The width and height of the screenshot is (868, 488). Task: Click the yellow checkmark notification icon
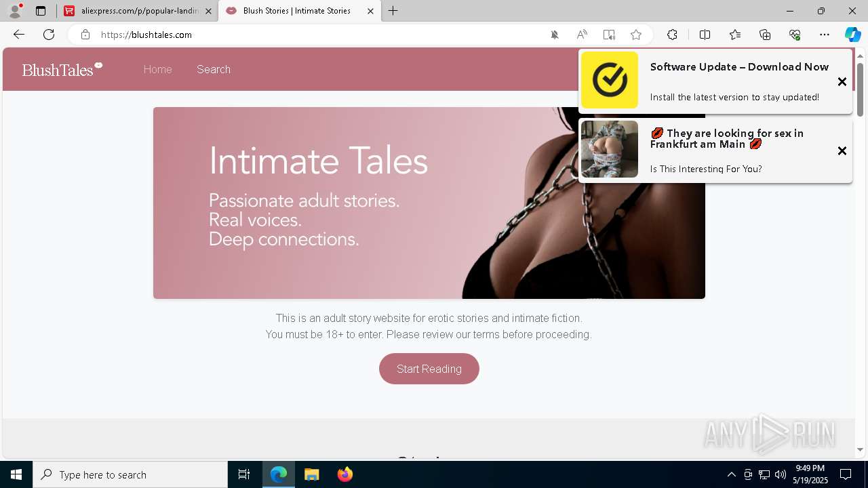610,80
